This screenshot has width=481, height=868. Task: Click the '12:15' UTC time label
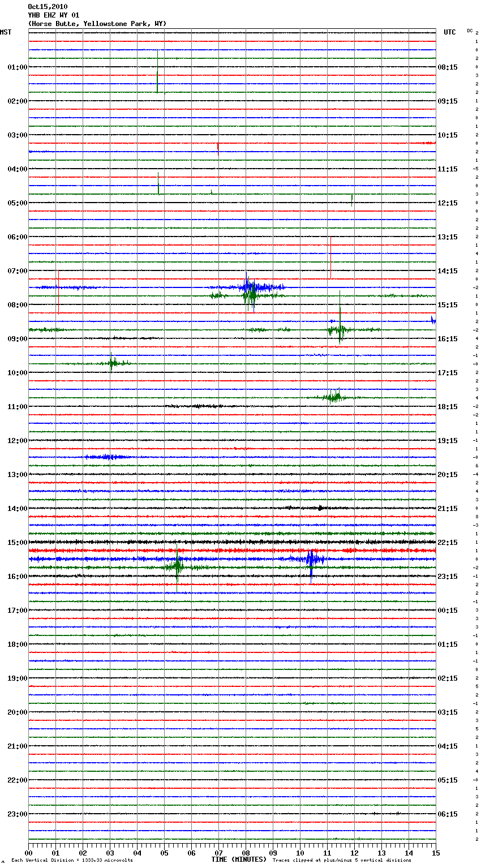point(448,203)
